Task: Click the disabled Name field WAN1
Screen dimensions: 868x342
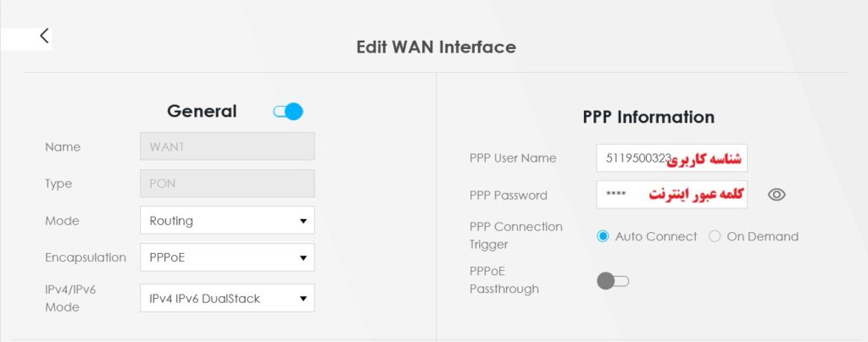Action: 227,146
